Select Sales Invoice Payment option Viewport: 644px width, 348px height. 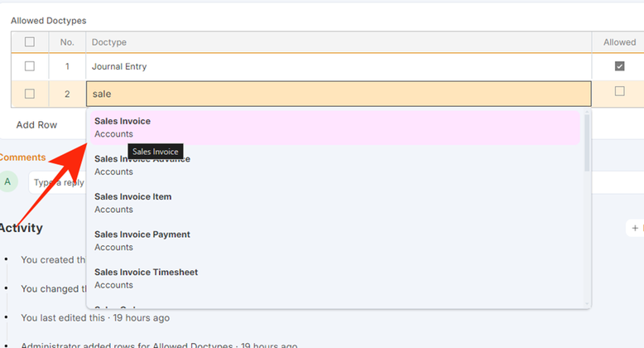335,240
